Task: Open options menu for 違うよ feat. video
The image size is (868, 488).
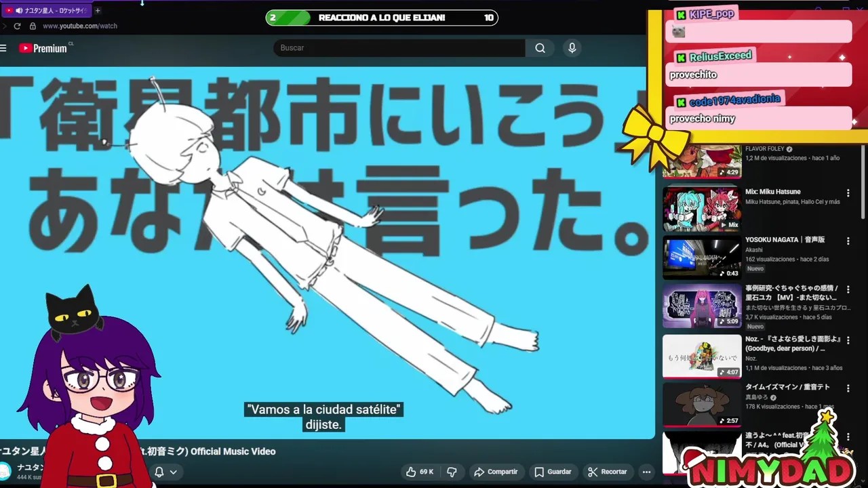Action: click(x=848, y=437)
